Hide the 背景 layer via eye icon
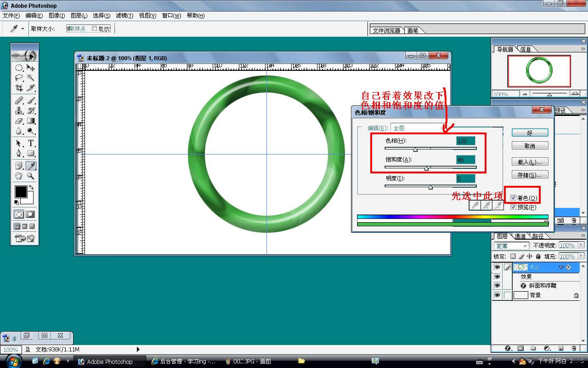Viewport: 588px width, 368px height. [497, 295]
